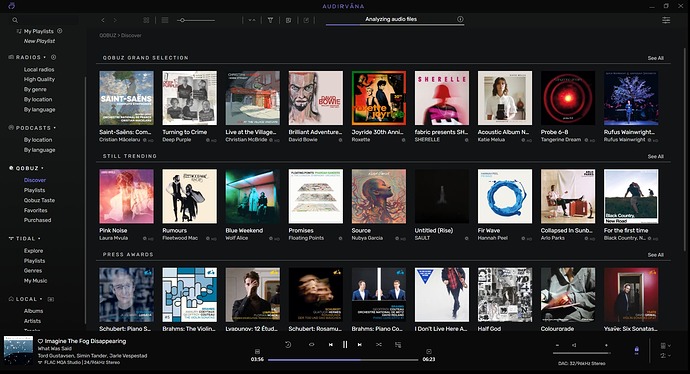Pause the current track
Image resolution: width=690 pixels, height=374 pixels.
[x=345, y=345]
